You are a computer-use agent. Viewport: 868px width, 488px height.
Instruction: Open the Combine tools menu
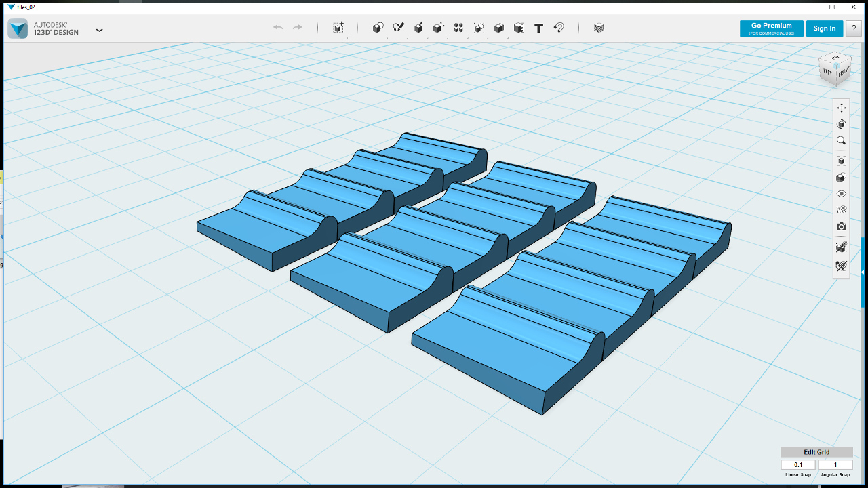499,28
